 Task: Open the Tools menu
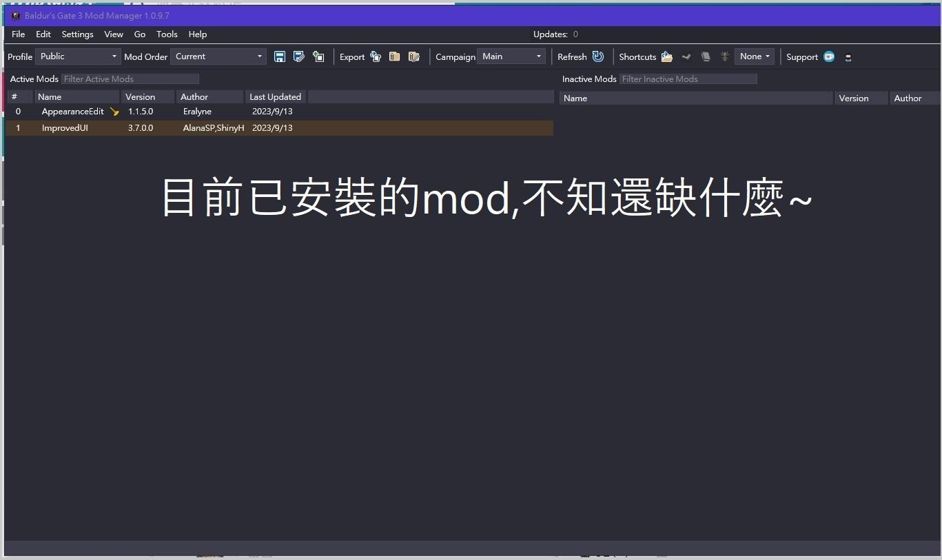pos(167,34)
